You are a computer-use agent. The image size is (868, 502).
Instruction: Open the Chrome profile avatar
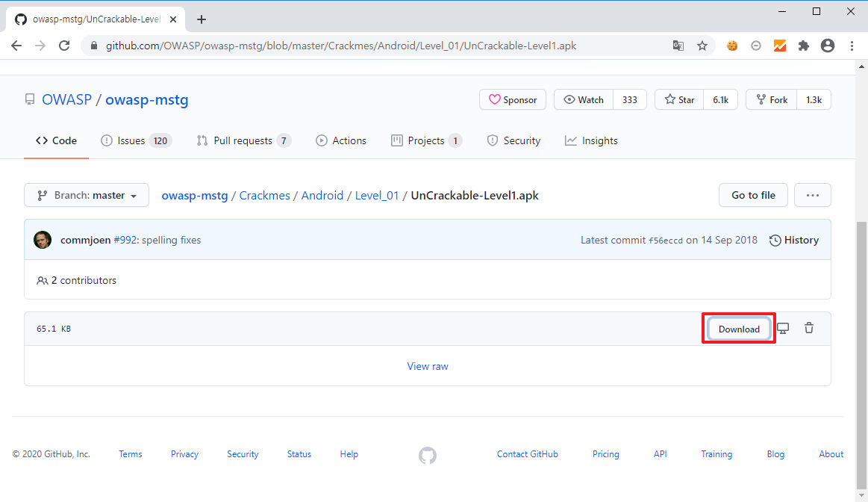coord(828,46)
